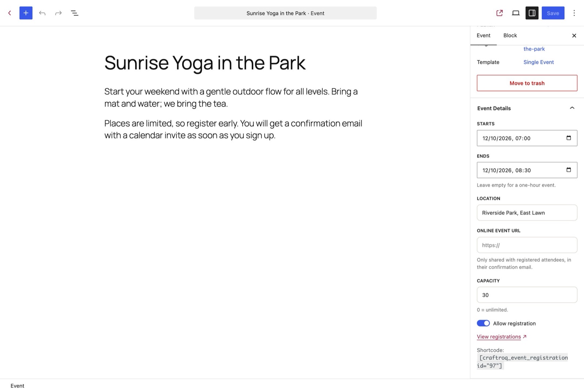584x392 pixels.
Task: Click the document title command bar
Action: click(285, 13)
